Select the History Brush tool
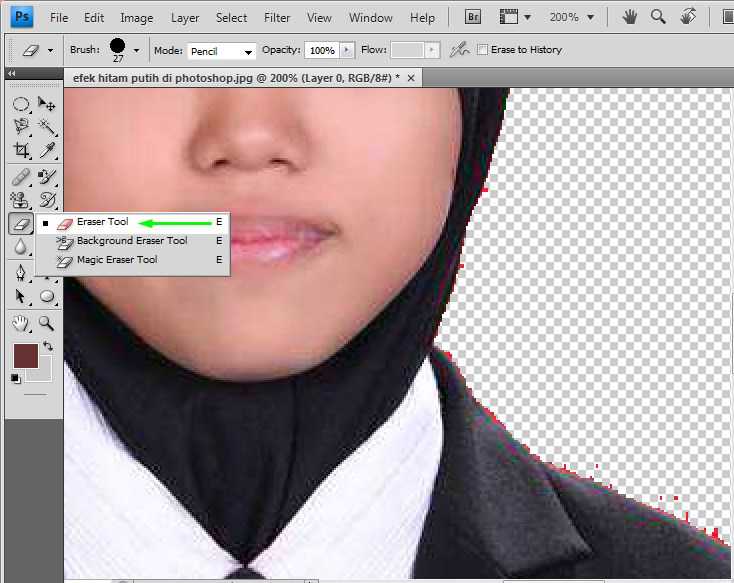734x583 pixels. tap(46, 200)
